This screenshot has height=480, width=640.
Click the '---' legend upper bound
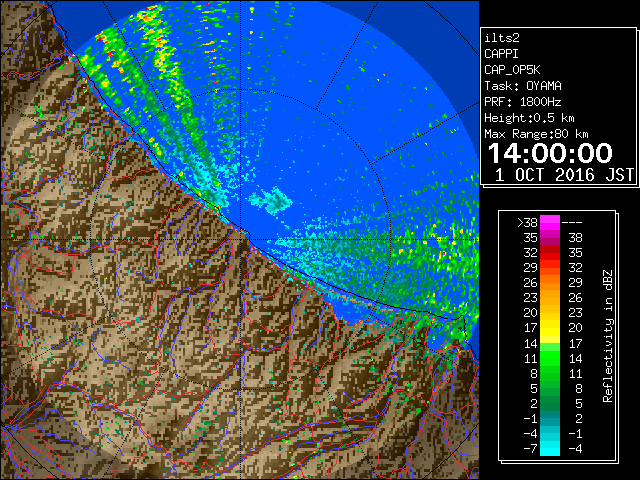(572, 223)
